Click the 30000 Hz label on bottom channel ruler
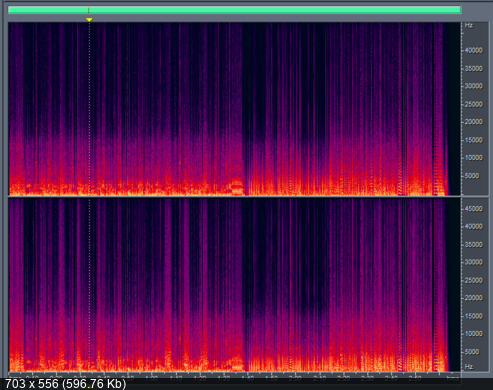The width and height of the screenshot is (493, 390). [x=474, y=262]
